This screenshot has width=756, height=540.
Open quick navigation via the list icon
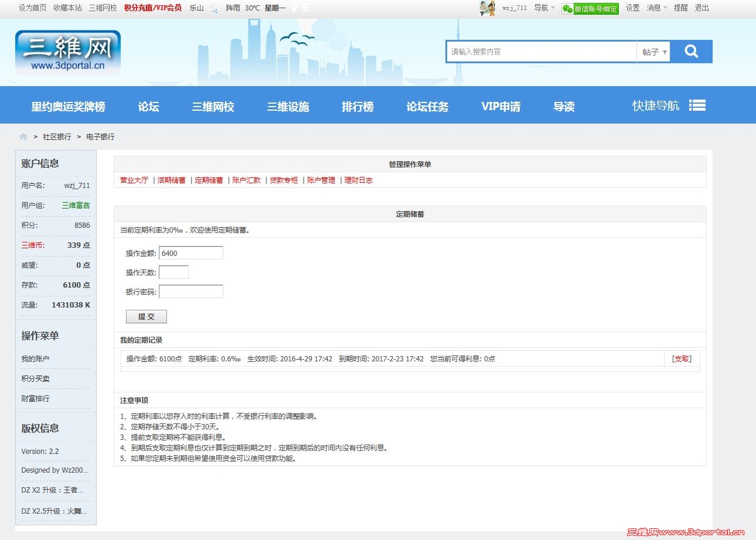[x=697, y=105]
